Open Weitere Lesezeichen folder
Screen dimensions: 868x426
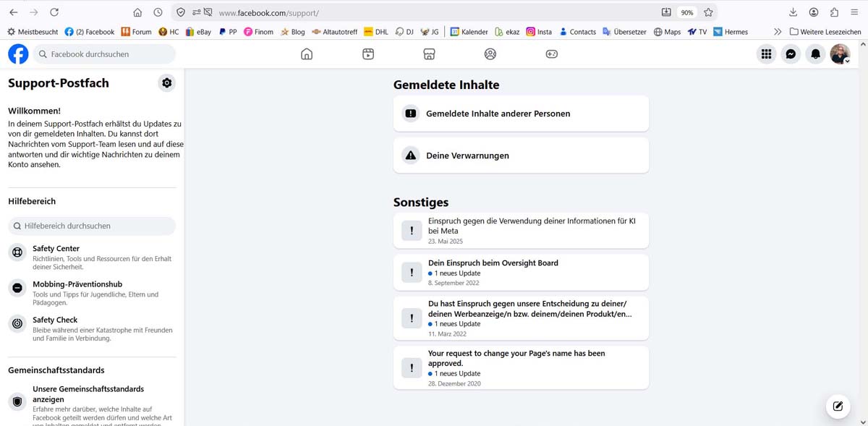tap(825, 32)
